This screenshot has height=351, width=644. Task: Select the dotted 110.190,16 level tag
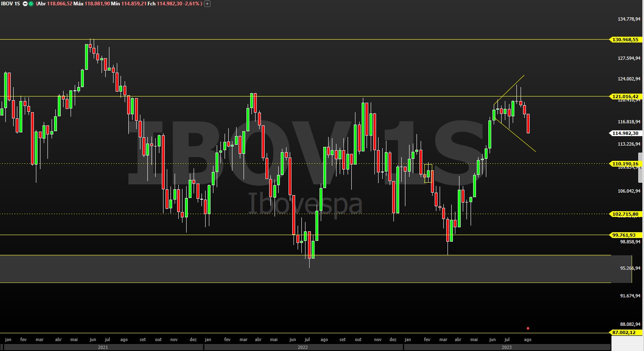click(x=625, y=164)
